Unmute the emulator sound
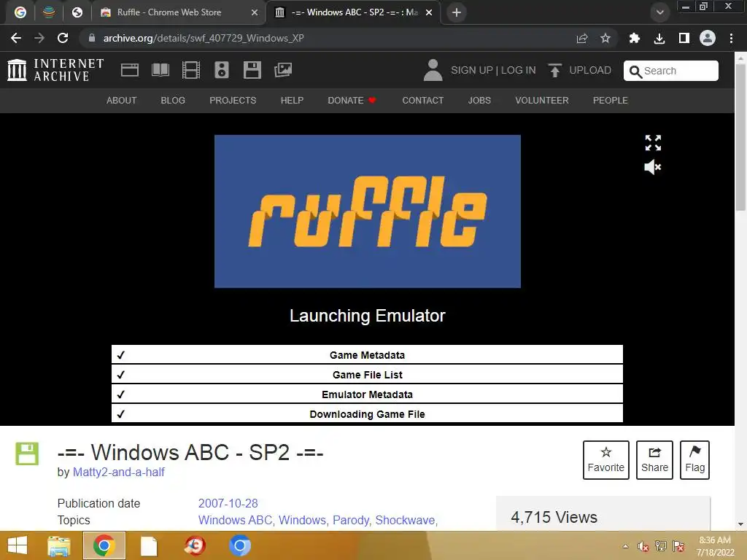This screenshot has height=560, width=747. tap(653, 167)
